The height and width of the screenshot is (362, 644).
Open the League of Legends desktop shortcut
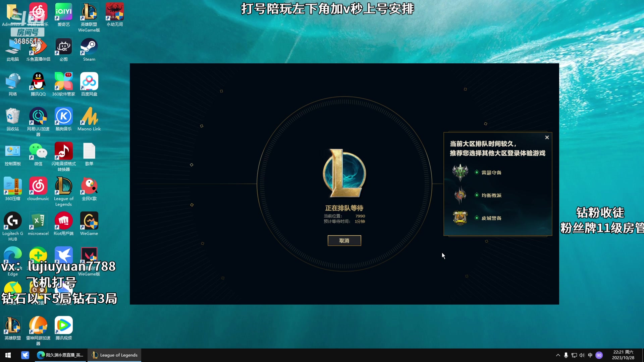[64, 192]
